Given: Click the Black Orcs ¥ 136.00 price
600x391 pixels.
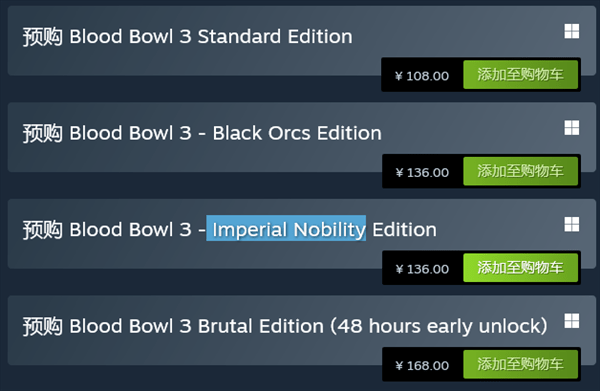Looking at the screenshot, I should pos(422,173).
